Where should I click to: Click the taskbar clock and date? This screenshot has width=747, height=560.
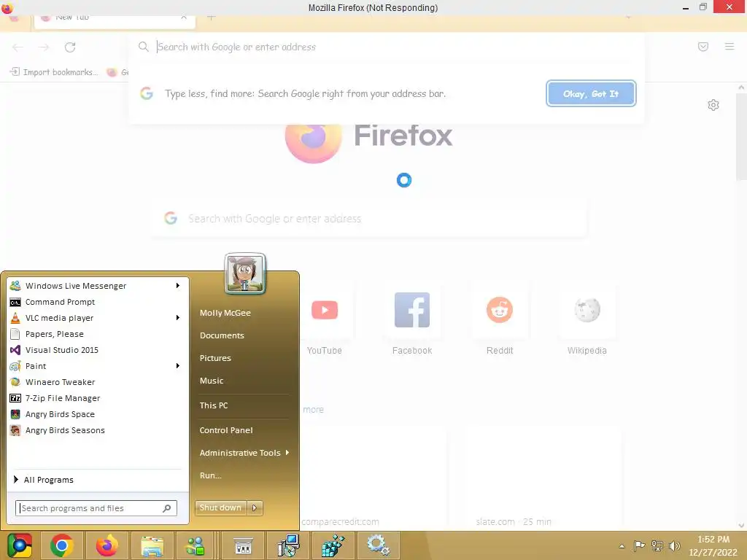pos(713,545)
